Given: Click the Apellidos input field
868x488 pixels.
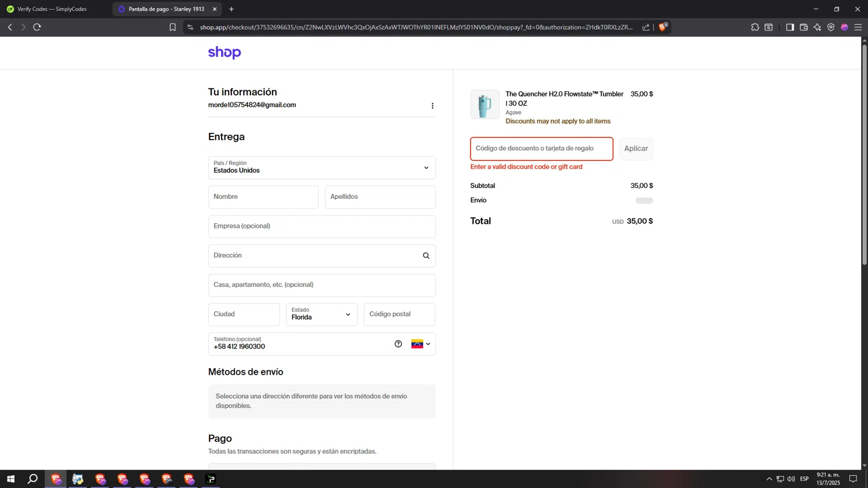Looking at the screenshot, I should coord(380,197).
